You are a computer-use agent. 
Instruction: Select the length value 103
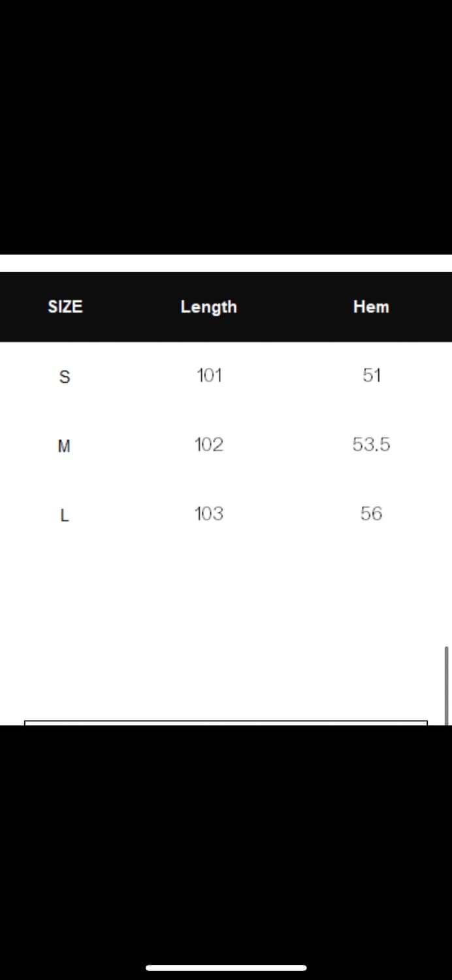point(209,514)
